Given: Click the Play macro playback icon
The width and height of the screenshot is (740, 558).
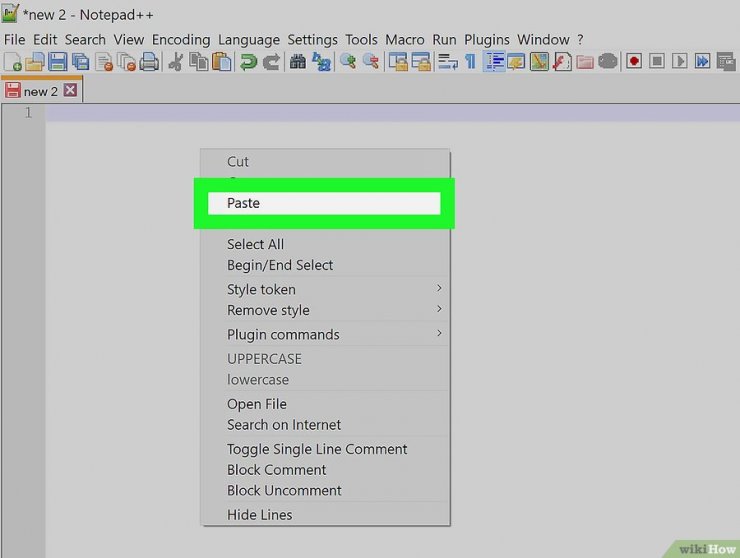Looking at the screenshot, I should coord(680,61).
